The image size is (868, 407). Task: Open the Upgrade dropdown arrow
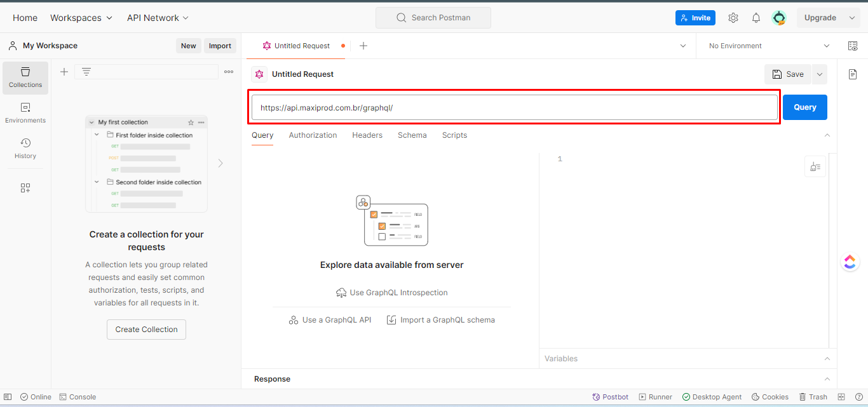[853, 18]
